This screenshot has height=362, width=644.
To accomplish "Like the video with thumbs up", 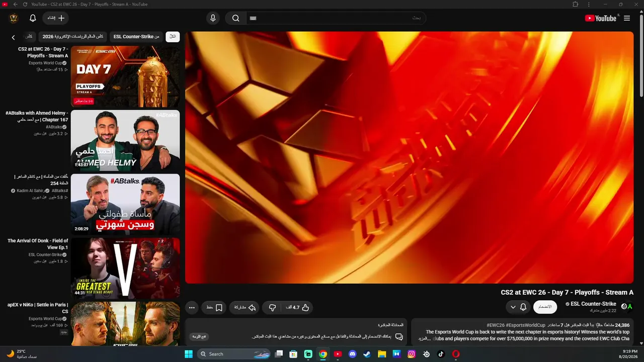I will 297,307.
